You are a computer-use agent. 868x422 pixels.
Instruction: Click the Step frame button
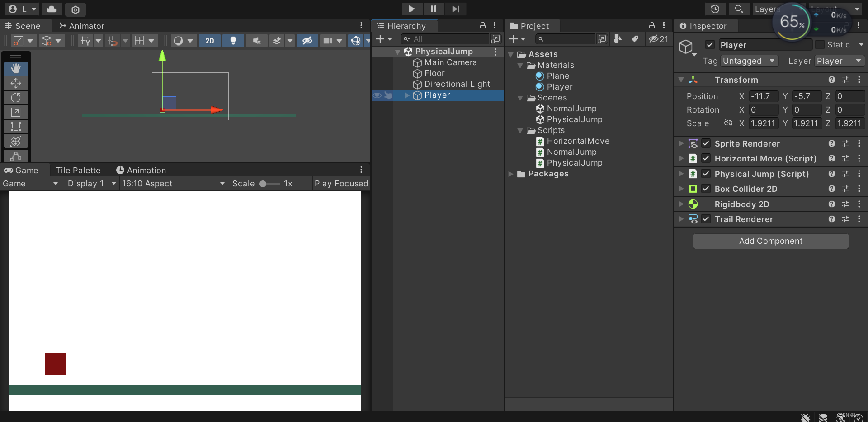pos(456,9)
